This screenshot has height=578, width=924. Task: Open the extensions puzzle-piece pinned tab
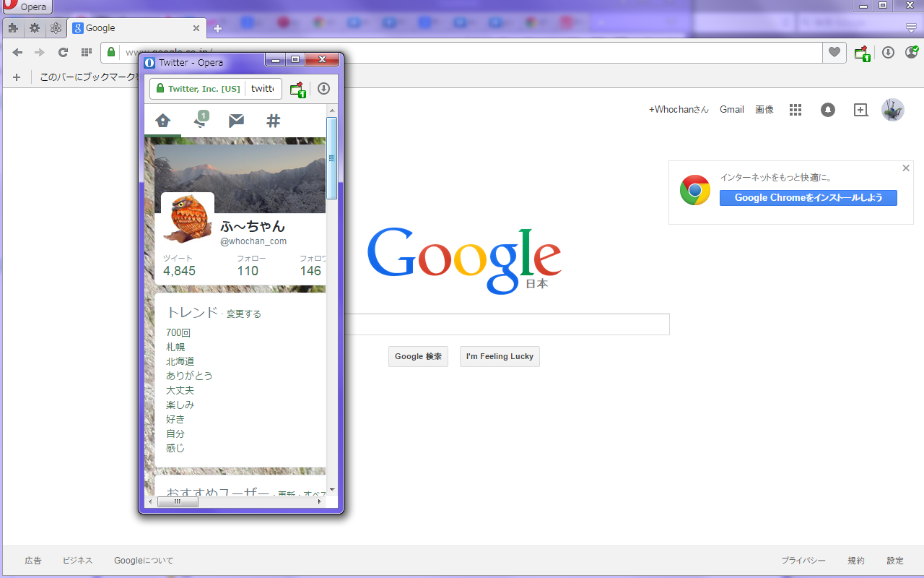click(x=13, y=28)
